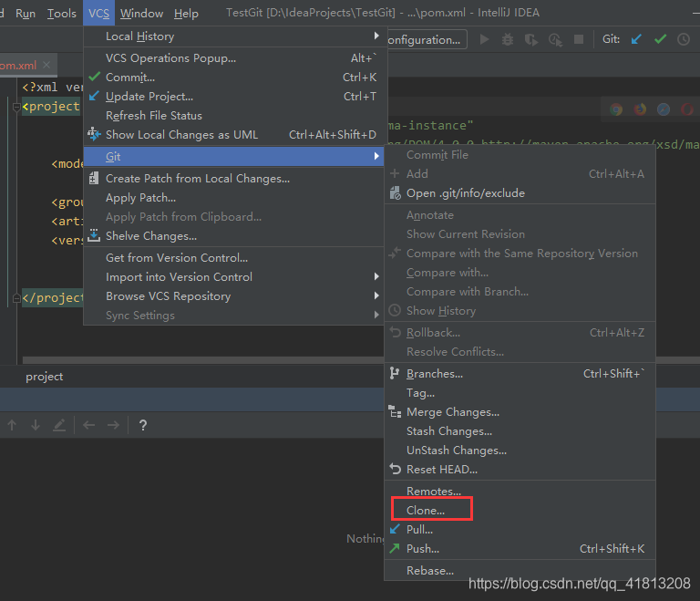Select Apply Patch... menu entry
The height and width of the screenshot is (601, 700).
233,198
